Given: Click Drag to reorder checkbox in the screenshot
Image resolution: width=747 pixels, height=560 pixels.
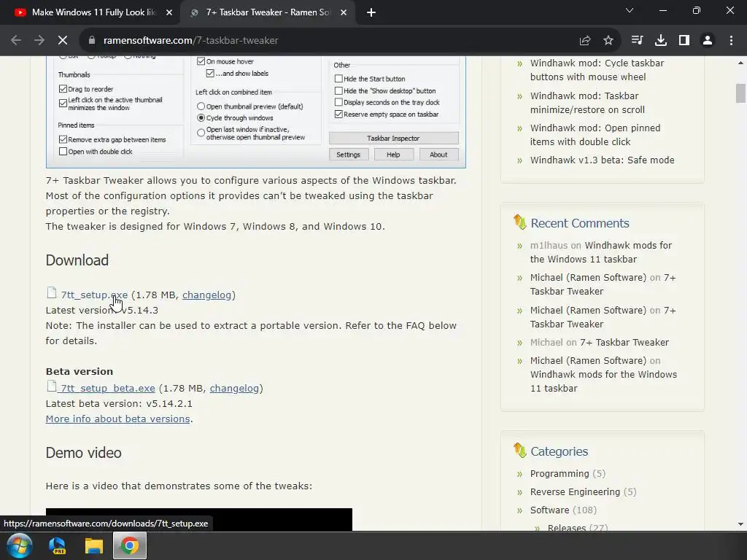Looking at the screenshot, I should pyautogui.click(x=63, y=88).
